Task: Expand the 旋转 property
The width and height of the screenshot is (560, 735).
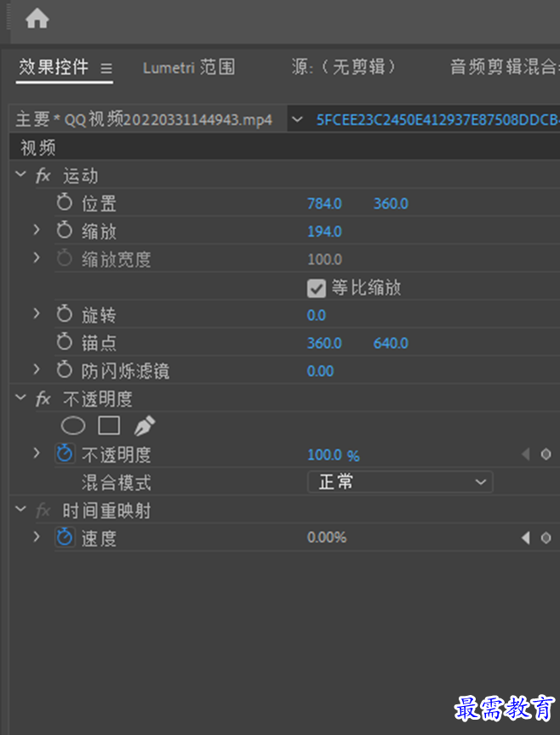Action: coord(37,314)
